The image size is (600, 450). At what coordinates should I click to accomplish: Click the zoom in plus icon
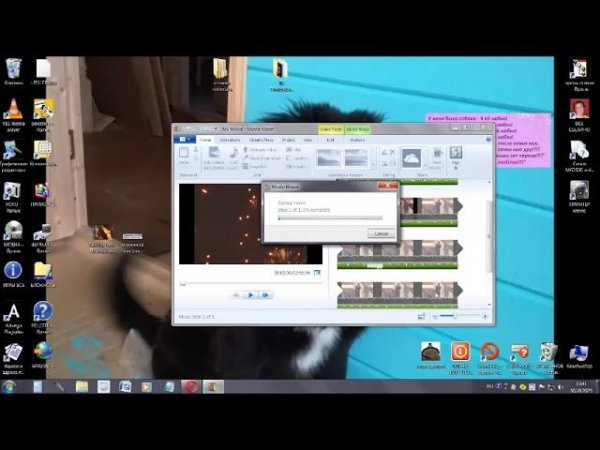[x=485, y=316]
